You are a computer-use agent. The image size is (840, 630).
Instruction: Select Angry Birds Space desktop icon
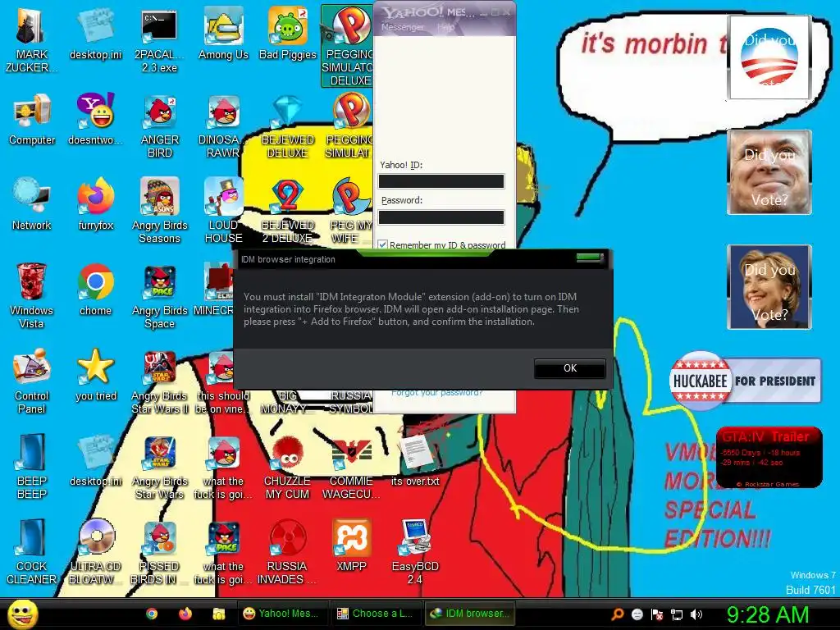(x=159, y=296)
